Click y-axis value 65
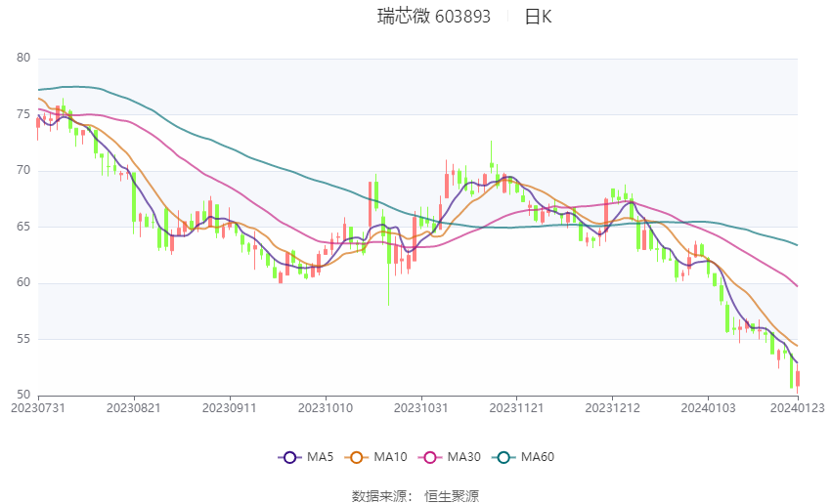 click(23, 227)
